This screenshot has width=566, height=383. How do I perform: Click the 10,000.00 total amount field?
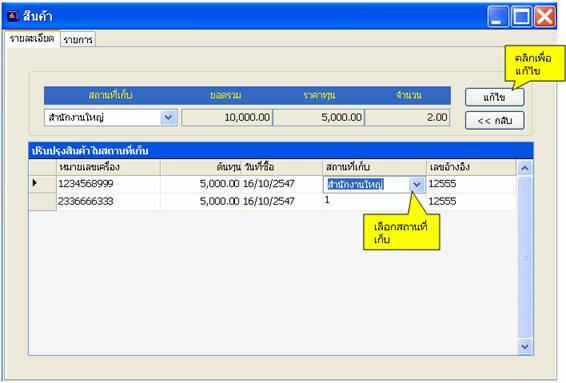pos(227,118)
